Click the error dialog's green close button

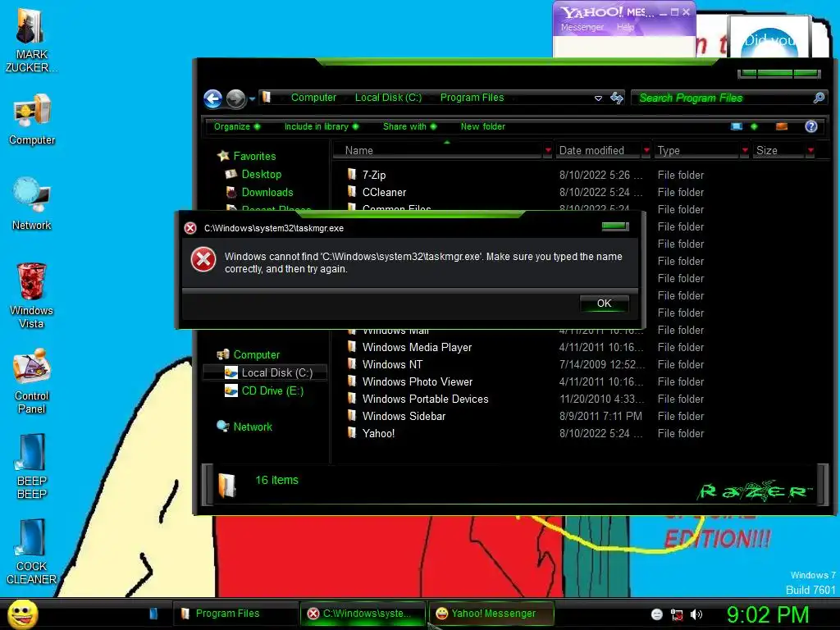tap(614, 226)
